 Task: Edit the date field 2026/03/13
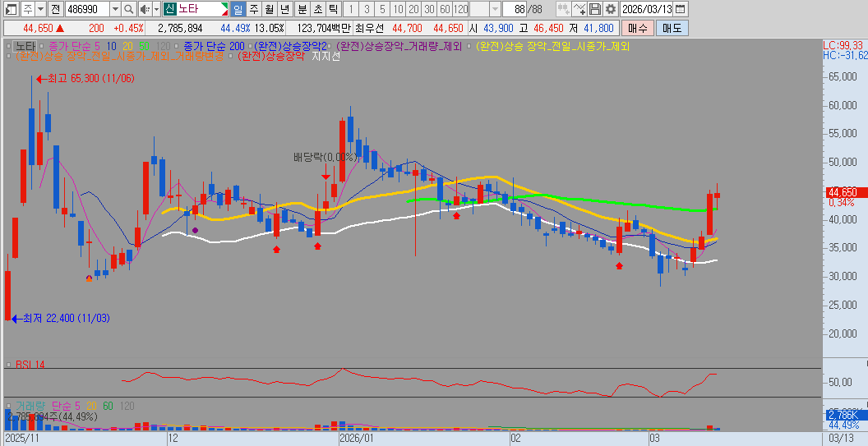pyautogui.click(x=647, y=9)
